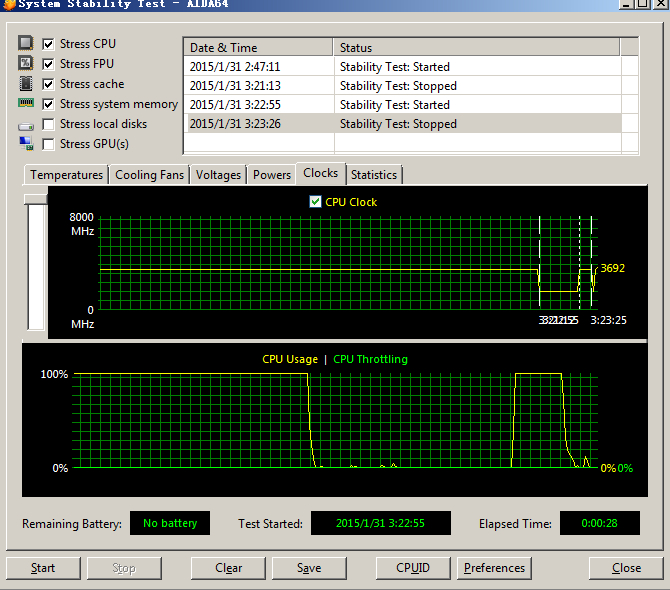This screenshot has height=590, width=670.
Task: Click the AIDA64 flame icon in title bar
Action: [x=9, y=4]
